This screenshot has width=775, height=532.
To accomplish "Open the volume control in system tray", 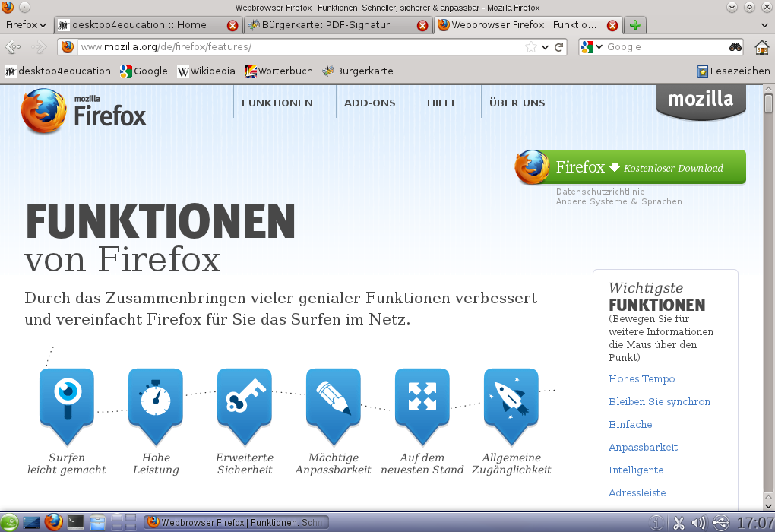I will pos(699,523).
